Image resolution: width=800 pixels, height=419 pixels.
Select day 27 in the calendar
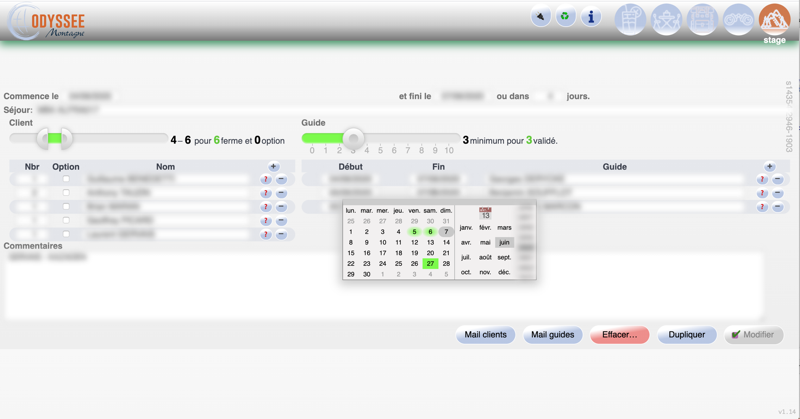[430, 264]
